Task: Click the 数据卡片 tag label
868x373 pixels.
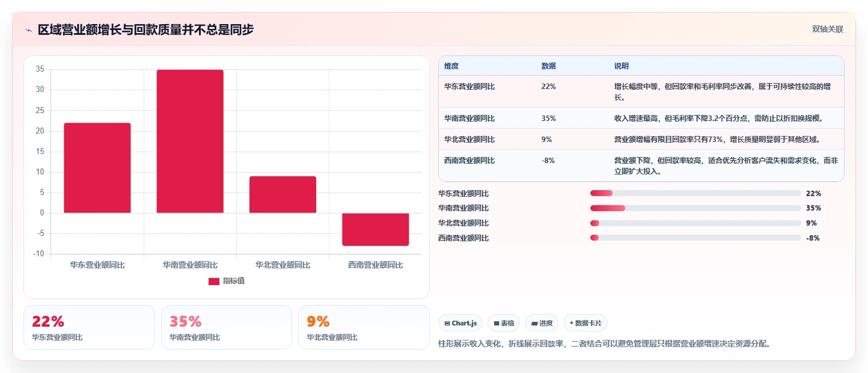Action: [x=588, y=323]
